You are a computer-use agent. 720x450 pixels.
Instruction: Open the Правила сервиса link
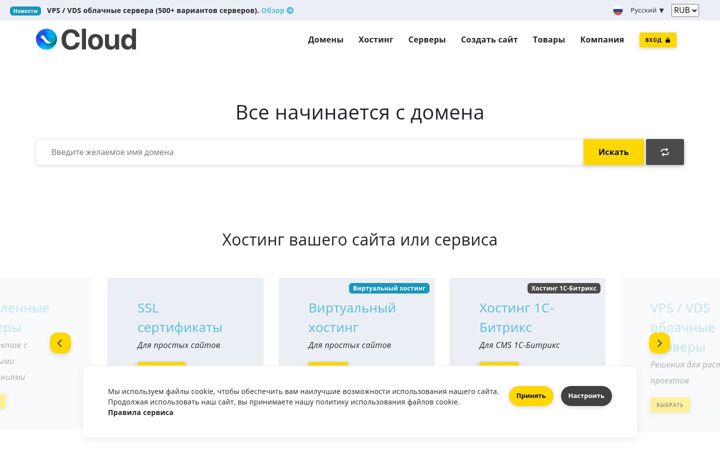[141, 412]
